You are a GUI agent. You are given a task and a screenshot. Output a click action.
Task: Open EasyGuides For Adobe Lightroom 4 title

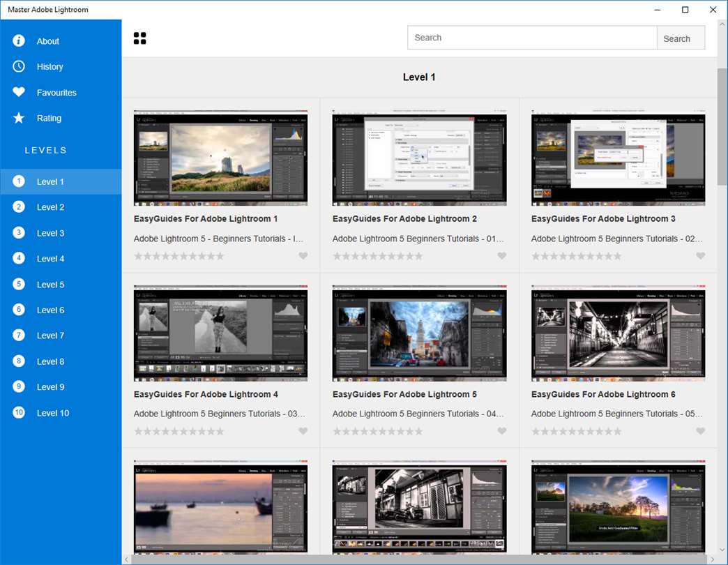coord(206,394)
